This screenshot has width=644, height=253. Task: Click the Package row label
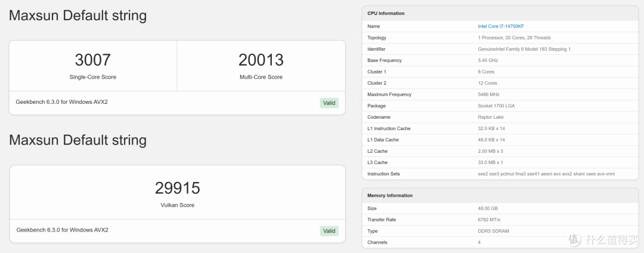(x=376, y=106)
